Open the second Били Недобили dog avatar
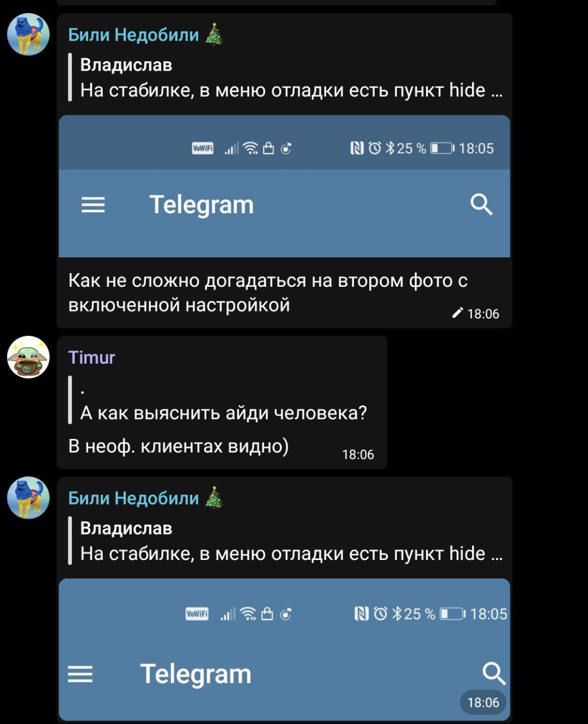Viewport: 588px width, 724px height. tap(28, 498)
